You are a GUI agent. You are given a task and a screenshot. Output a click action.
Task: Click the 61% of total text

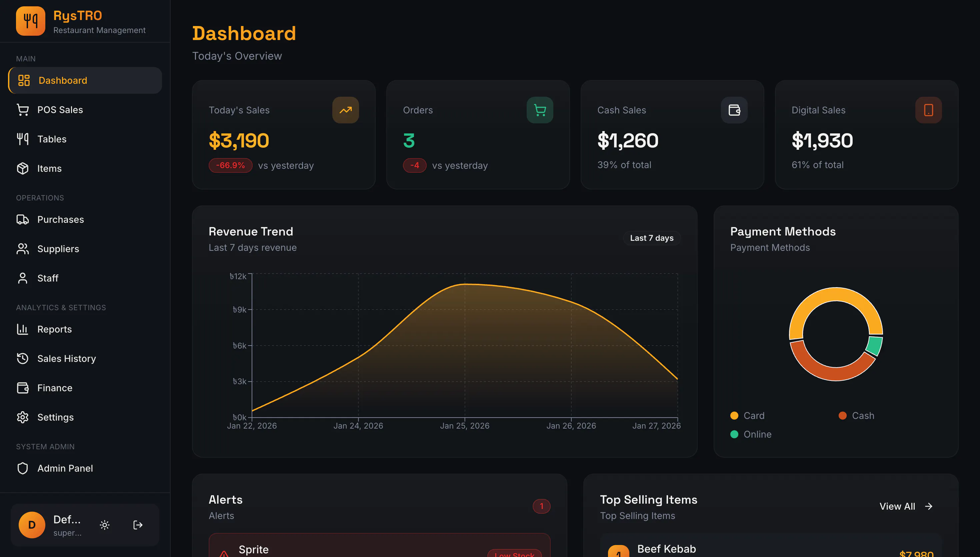pyautogui.click(x=817, y=165)
